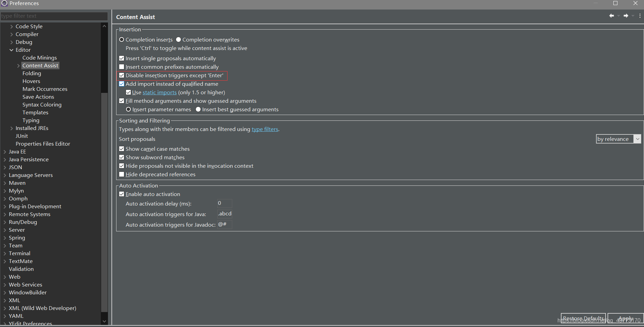Select WindowBuilder in the tree
Image resolution: width=644 pixels, height=327 pixels.
[x=28, y=292]
